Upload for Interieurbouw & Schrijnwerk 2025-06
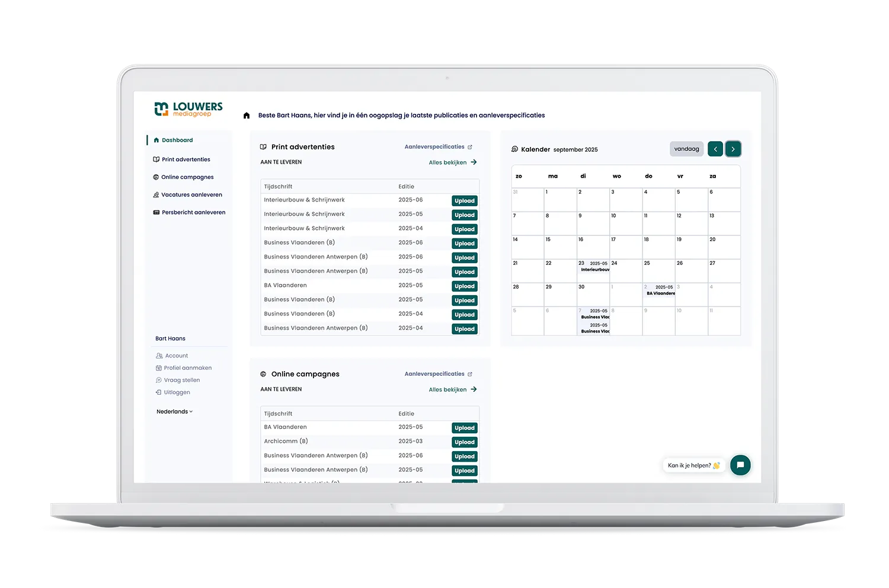 465,201
